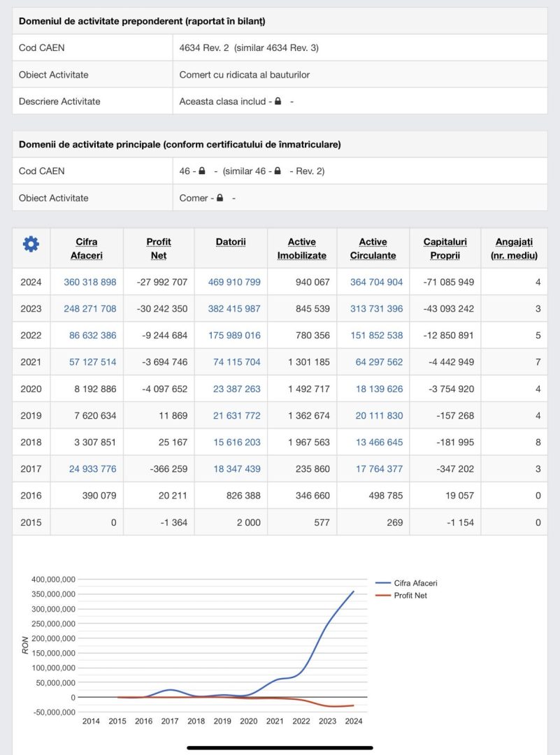
Task: Select 'Comert cu ridicata al bauturilor' text
Action: (x=245, y=75)
